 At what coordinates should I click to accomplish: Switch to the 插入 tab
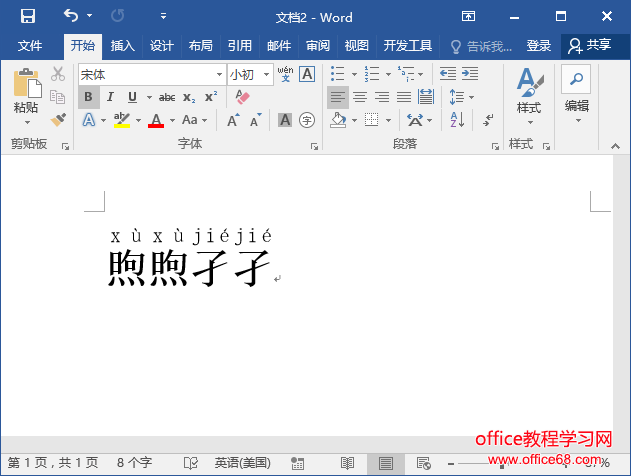click(x=122, y=45)
